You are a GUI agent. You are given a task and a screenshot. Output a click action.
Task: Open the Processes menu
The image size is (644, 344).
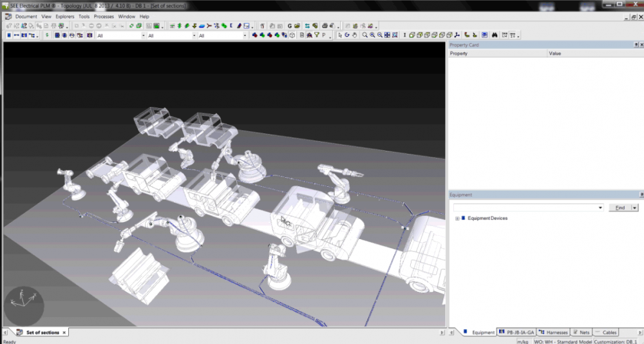click(x=104, y=16)
